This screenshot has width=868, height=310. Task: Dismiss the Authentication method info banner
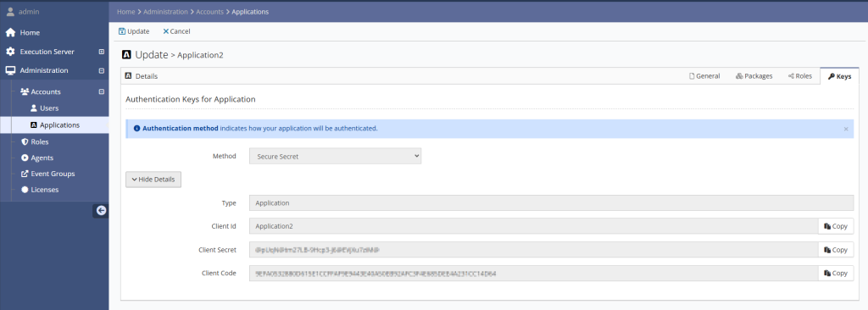tap(846, 129)
